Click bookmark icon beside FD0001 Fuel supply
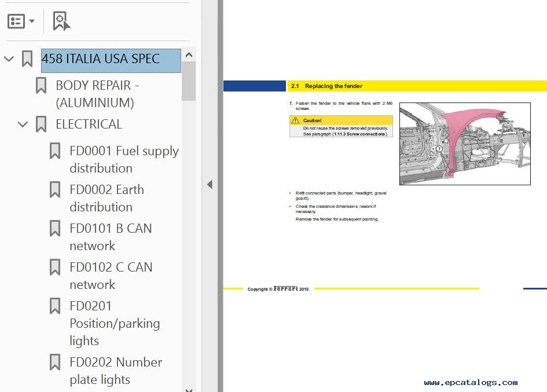The height and width of the screenshot is (392, 547). (x=55, y=151)
